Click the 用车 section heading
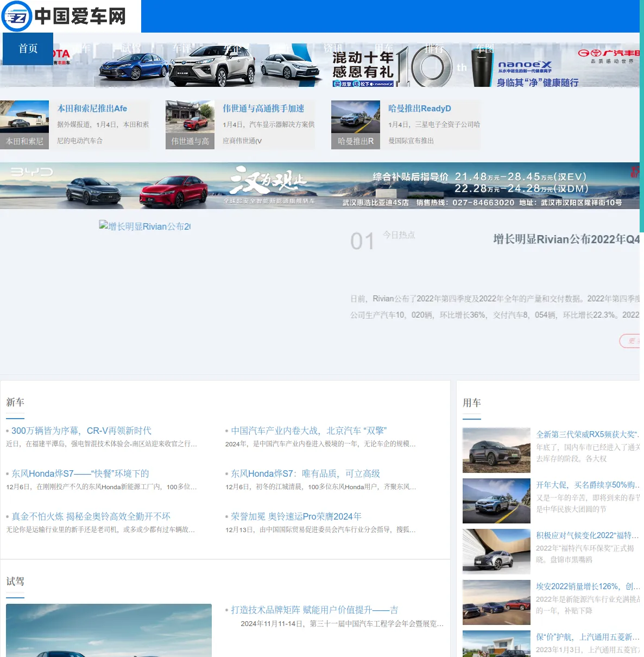The height and width of the screenshot is (657, 644). click(x=472, y=403)
